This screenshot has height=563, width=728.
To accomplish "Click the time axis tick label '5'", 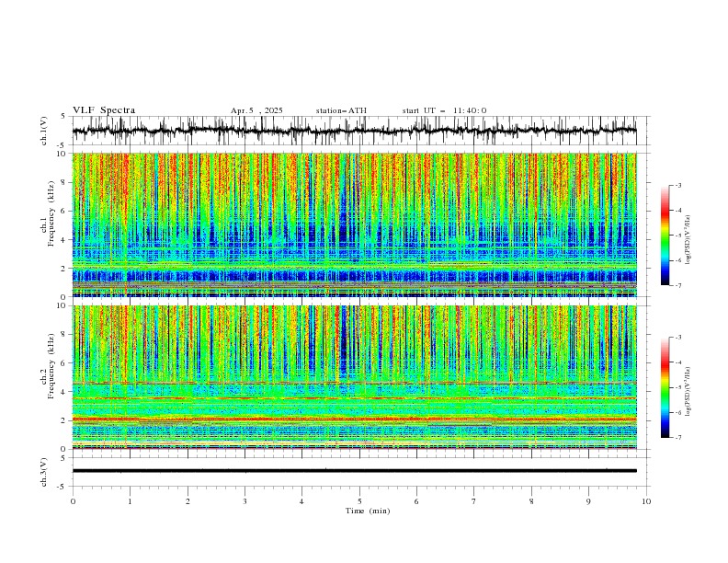I will (x=359, y=501).
